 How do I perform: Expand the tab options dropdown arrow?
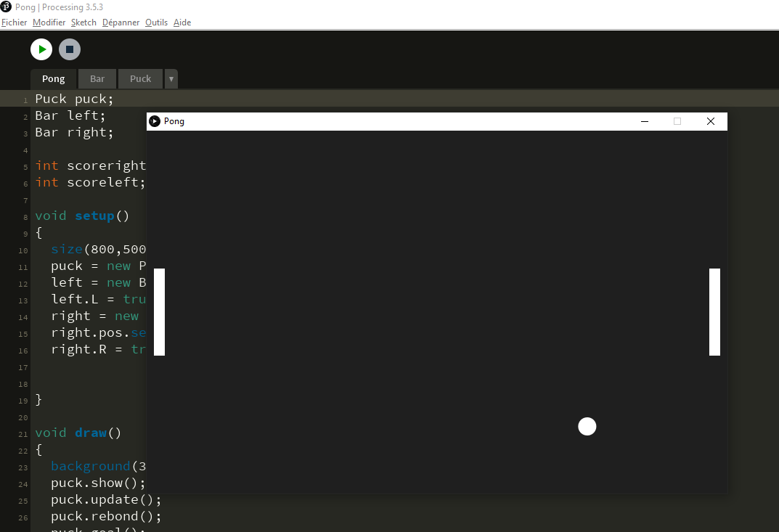[x=171, y=78]
